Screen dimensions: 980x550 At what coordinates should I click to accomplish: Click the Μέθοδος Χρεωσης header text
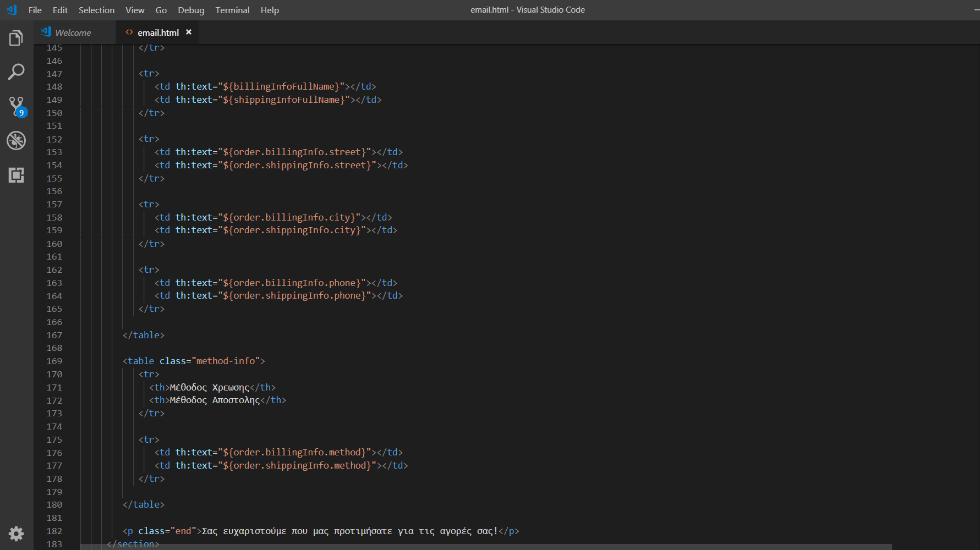[210, 388]
